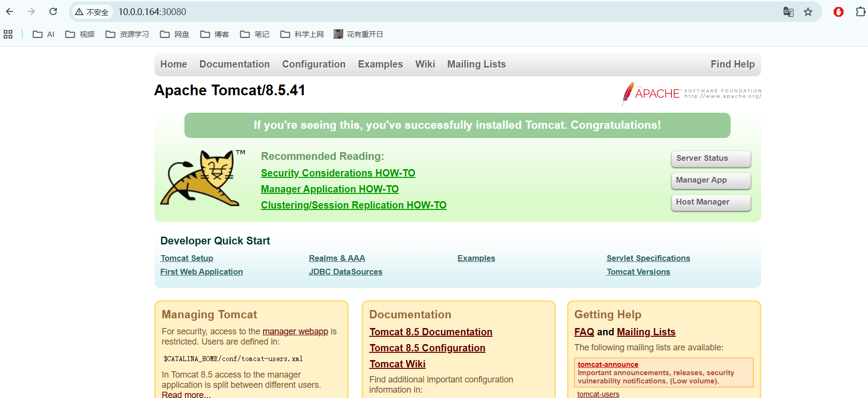Open the AI bookmarks folder
Screen dimensions: 868x398
(x=44, y=35)
